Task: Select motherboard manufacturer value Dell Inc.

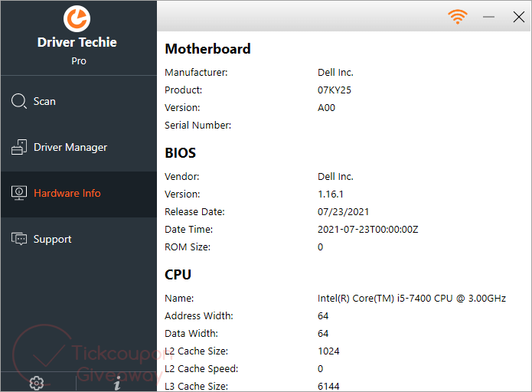Action: point(335,72)
